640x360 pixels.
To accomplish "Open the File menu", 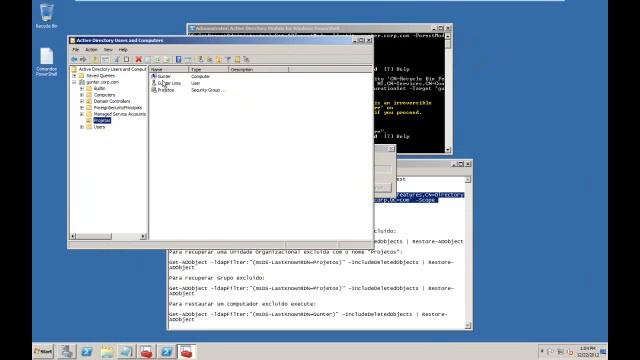I will tap(76, 49).
